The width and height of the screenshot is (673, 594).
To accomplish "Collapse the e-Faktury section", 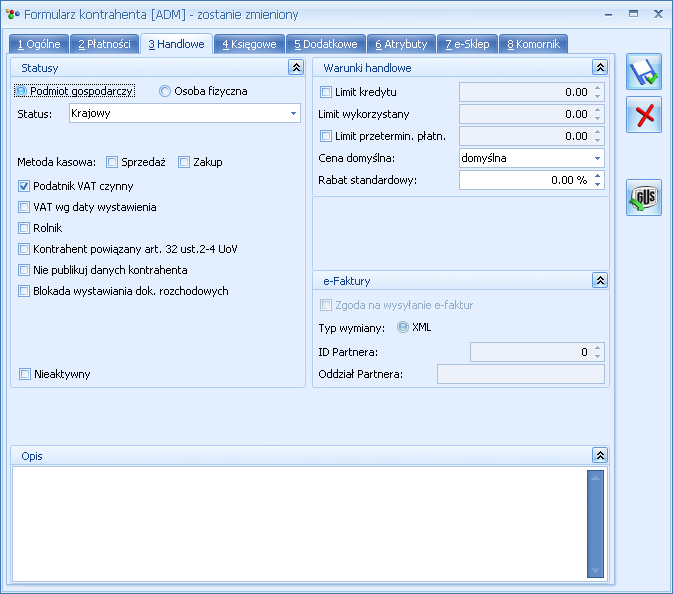I will pos(600,281).
